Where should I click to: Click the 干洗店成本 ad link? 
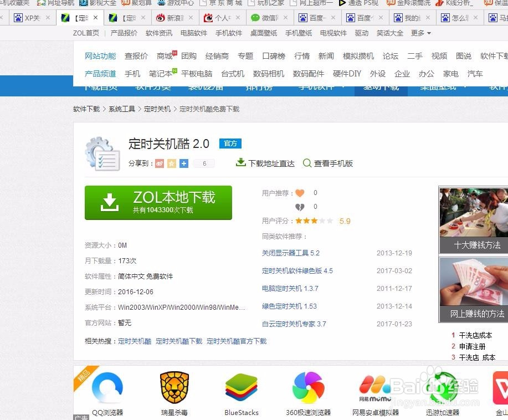476,335
